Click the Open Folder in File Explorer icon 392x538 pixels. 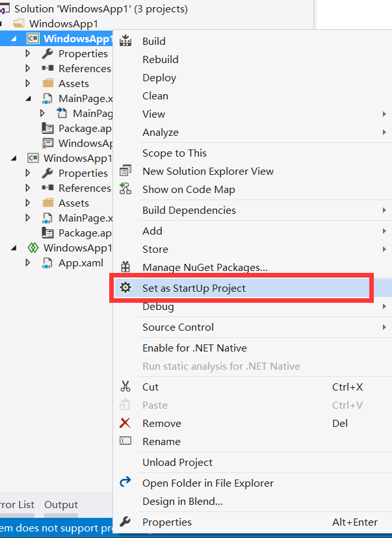(x=125, y=483)
